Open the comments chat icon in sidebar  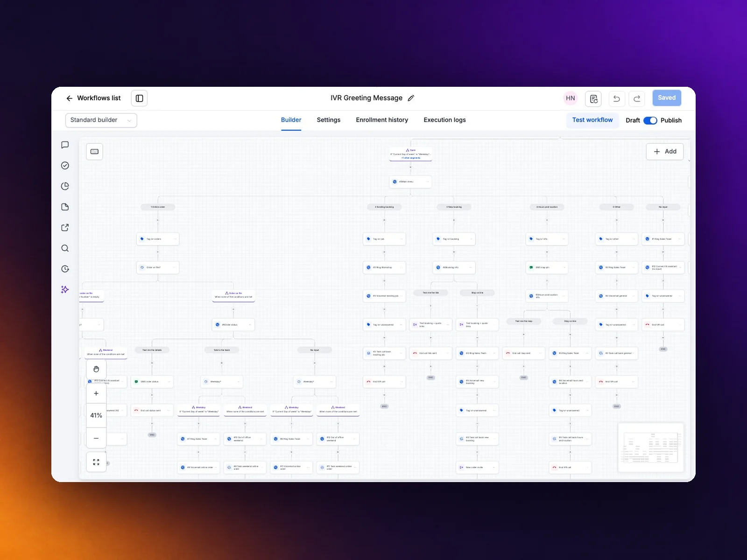click(x=65, y=145)
